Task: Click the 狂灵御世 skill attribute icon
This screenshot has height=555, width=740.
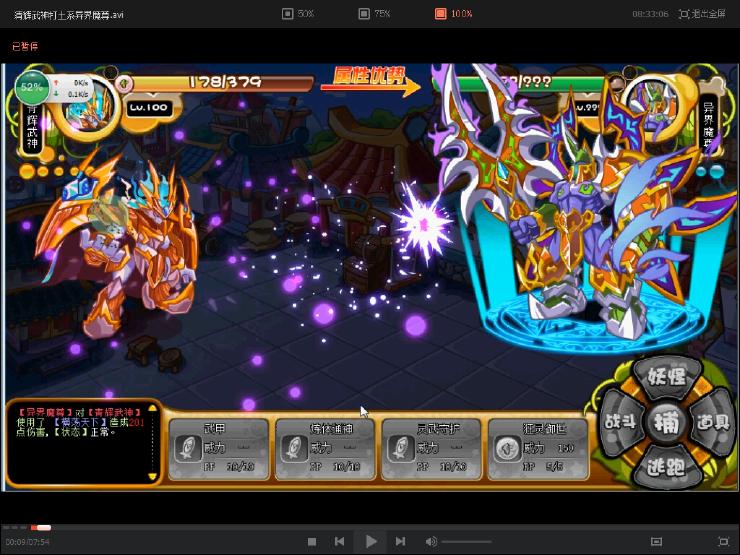Action: point(507,449)
